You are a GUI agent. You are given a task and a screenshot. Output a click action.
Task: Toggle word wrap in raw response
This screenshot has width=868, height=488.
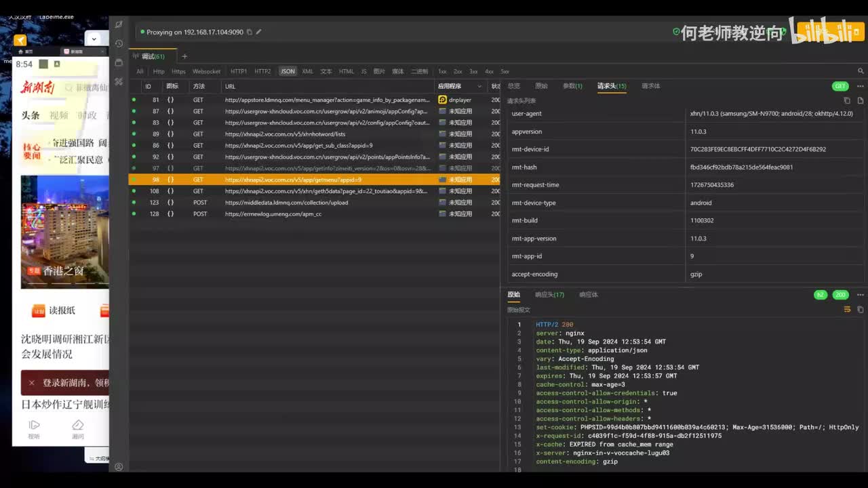tap(847, 309)
